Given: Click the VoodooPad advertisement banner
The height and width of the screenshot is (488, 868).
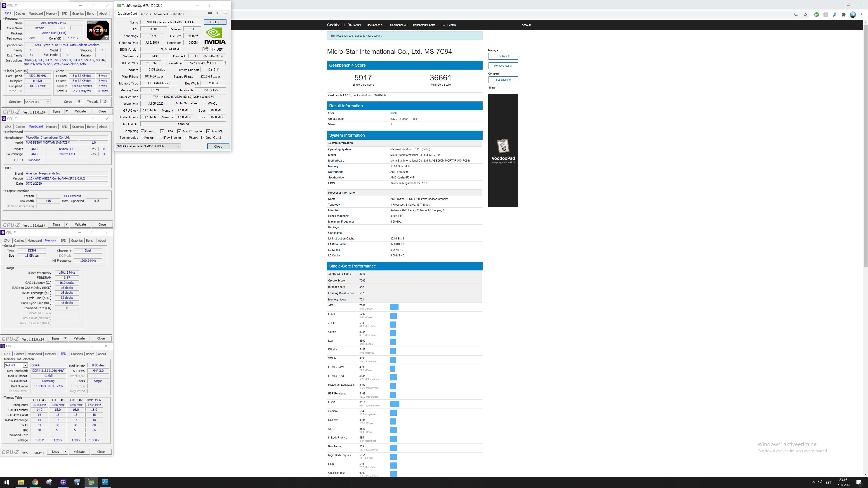Looking at the screenshot, I should coord(503,150).
